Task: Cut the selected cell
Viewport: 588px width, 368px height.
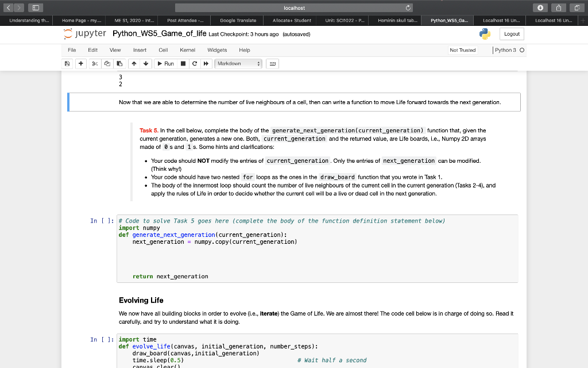Action: click(x=94, y=63)
